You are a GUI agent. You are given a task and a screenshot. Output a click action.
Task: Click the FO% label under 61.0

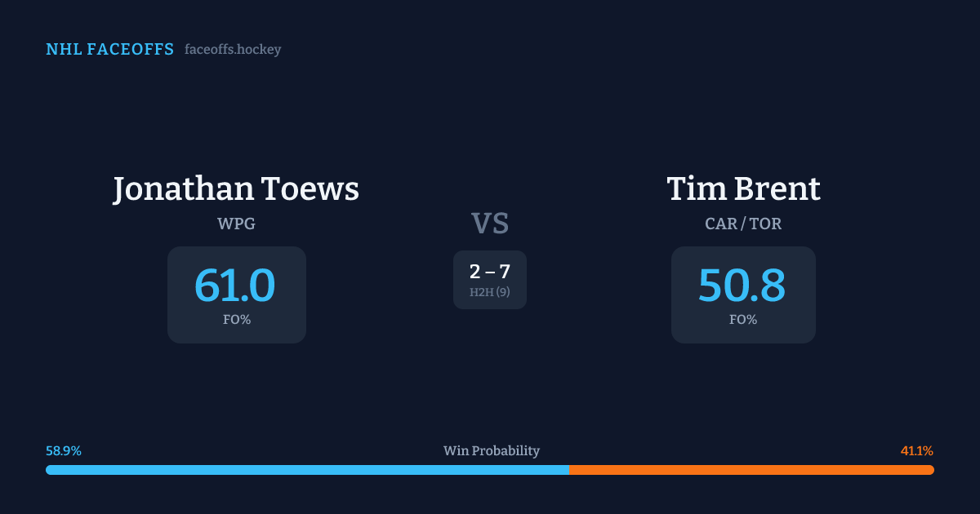click(x=237, y=320)
